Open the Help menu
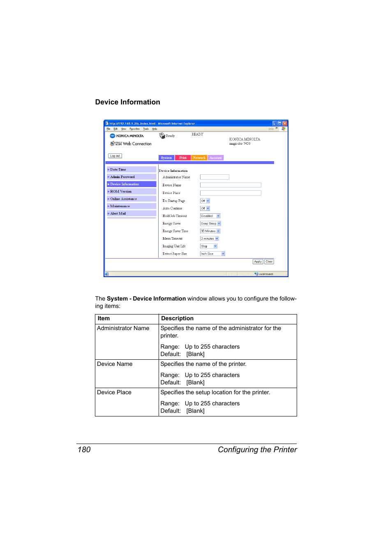 (x=154, y=129)
